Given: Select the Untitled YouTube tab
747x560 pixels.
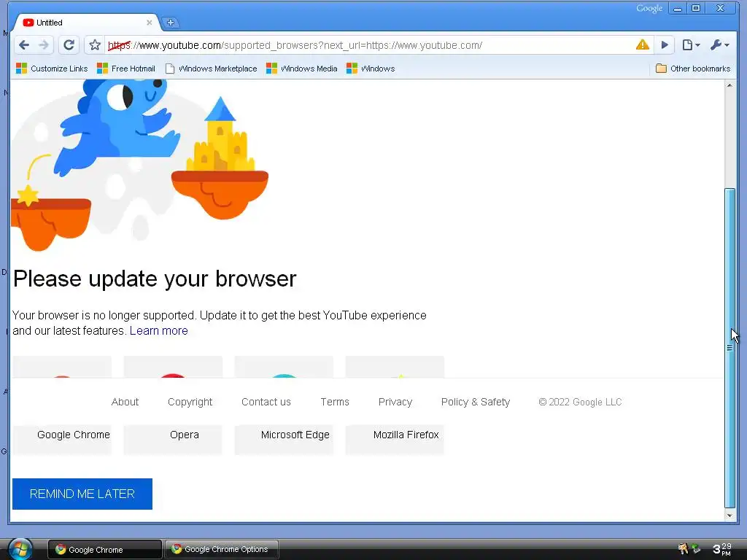Looking at the screenshot, I should (86, 23).
